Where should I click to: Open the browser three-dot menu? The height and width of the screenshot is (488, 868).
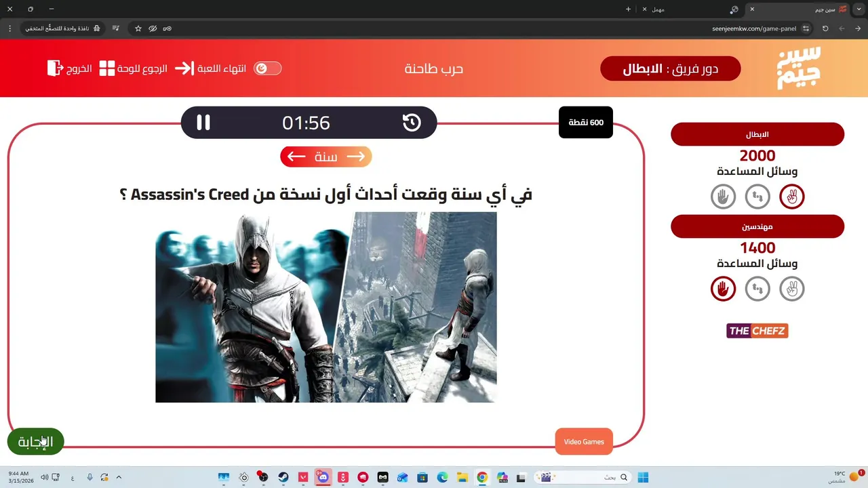pyautogui.click(x=9, y=28)
